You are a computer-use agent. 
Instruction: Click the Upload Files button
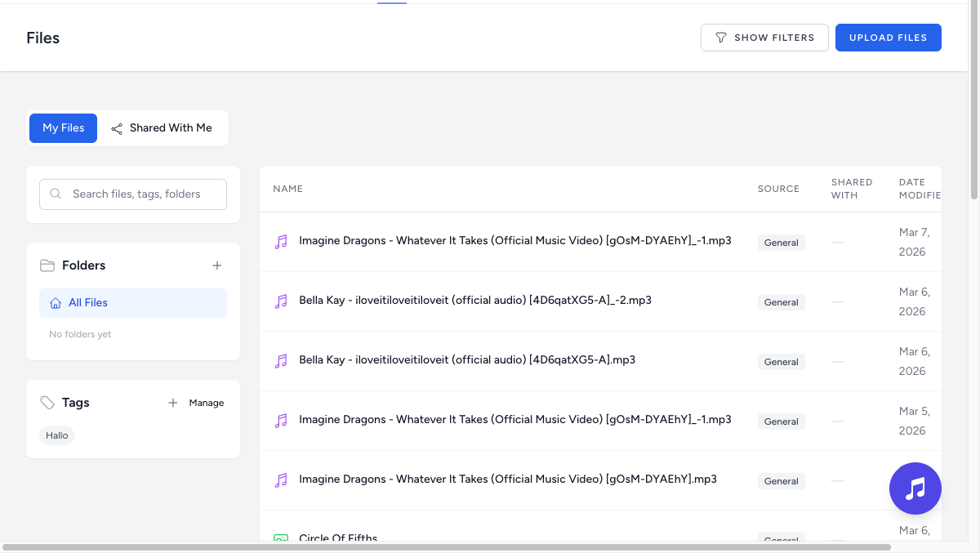(888, 37)
